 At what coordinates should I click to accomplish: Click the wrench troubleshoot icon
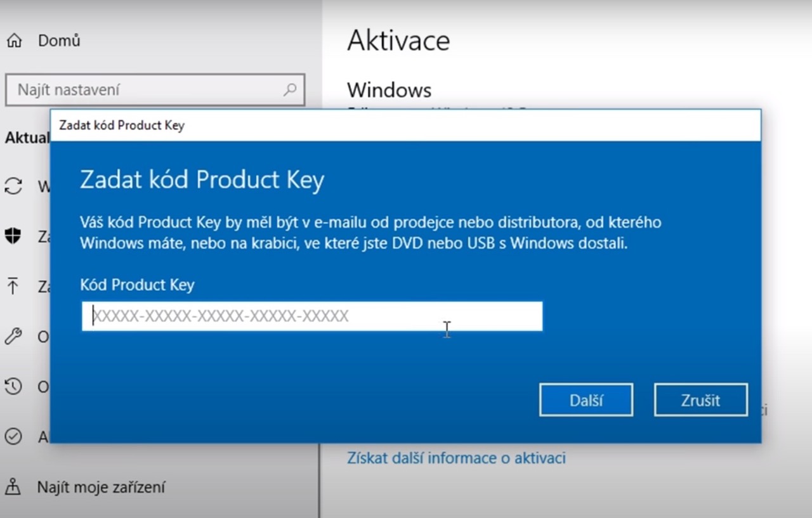(13, 336)
